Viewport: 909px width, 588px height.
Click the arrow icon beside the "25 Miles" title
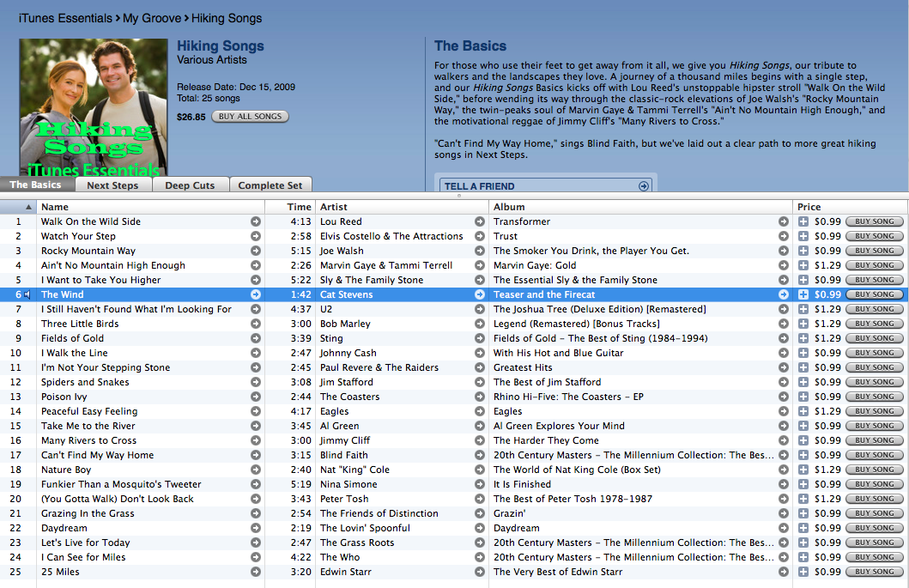point(255,572)
